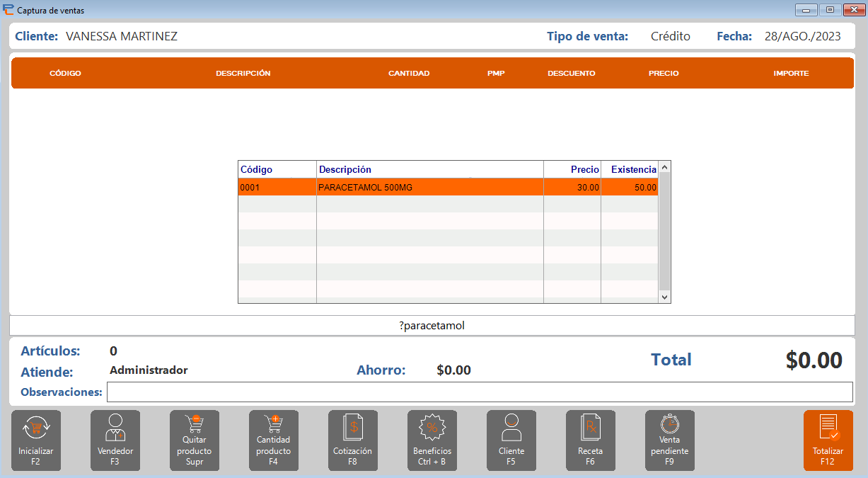
Task: Click the product list scrollbar track
Action: point(664,232)
